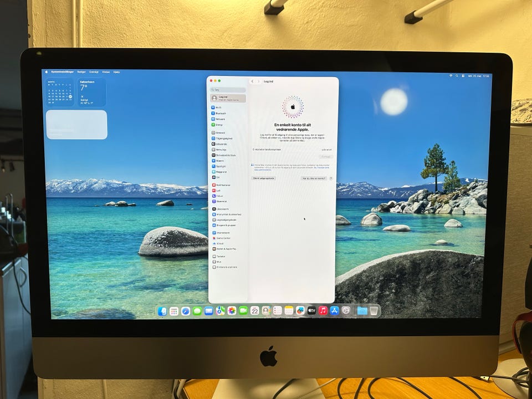Viewport: 532px width, 399px height.
Task: Open the Systemindstillinger menu
Action: pyautogui.click(x=63, y=72)
